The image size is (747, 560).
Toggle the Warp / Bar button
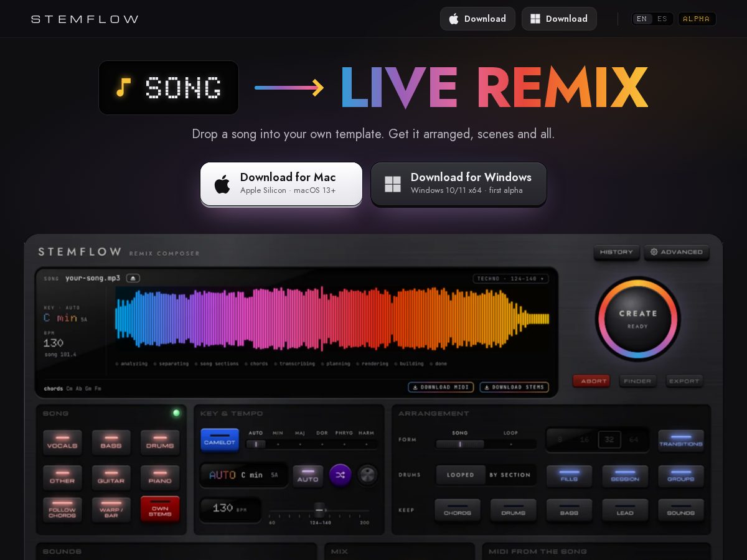coord(111,510)
